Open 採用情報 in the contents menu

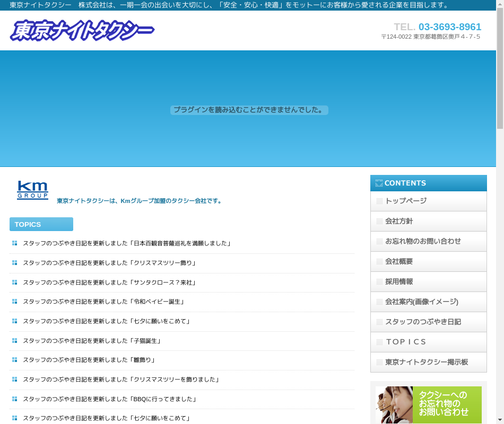tap(429, 282)
